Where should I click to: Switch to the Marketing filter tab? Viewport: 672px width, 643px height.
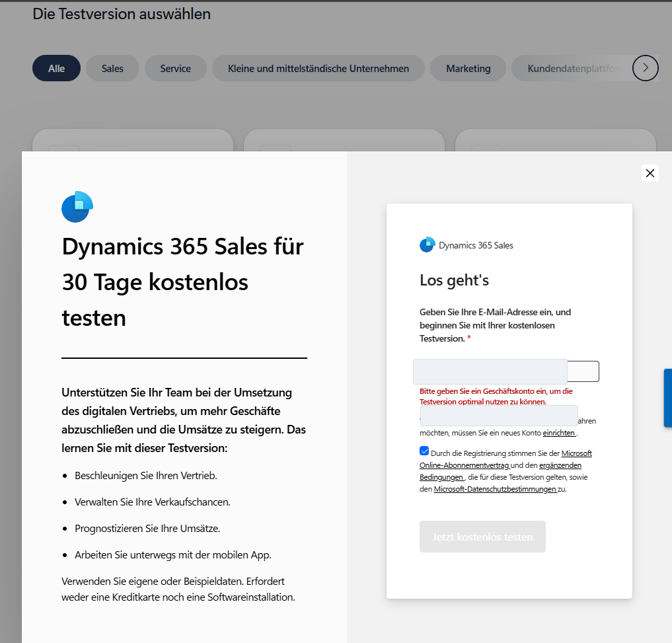pyautogui.click(x=468, y=68)
